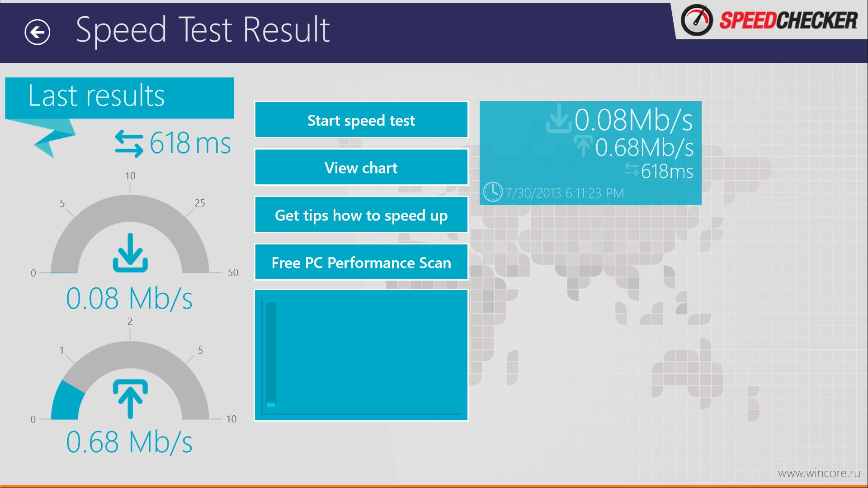Click the download arrow icon in download gauge
Viewport: 868px width, 488px height.
130,253
